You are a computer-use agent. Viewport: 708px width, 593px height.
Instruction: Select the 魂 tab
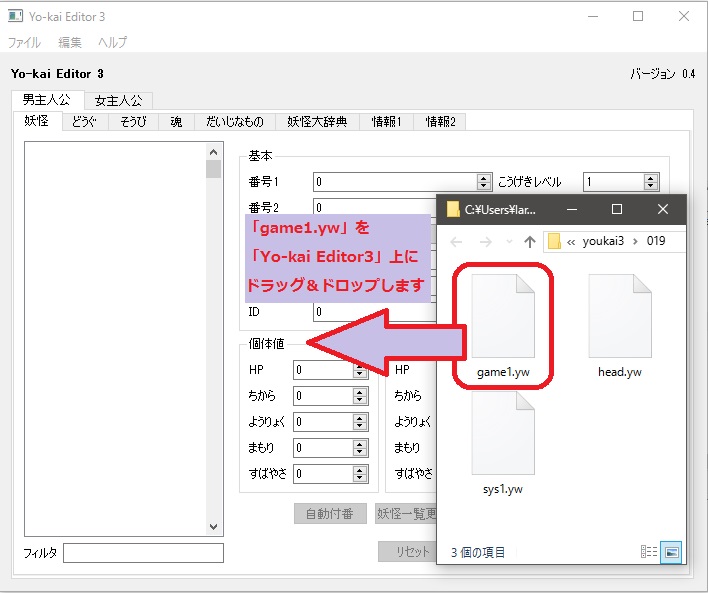[x=176, y=121]
